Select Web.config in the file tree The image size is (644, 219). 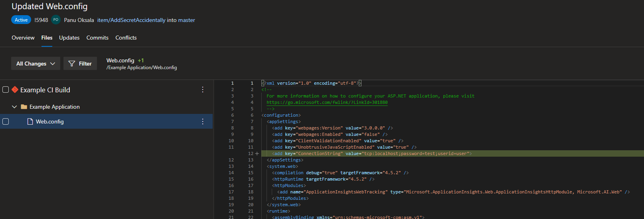(107, 121)
